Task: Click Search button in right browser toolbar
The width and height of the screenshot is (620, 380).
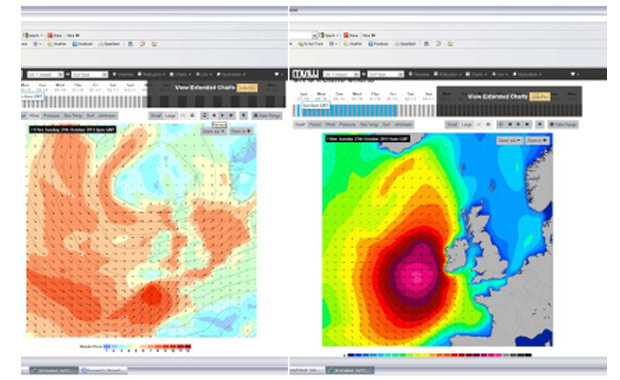Action: click(329, 35)
